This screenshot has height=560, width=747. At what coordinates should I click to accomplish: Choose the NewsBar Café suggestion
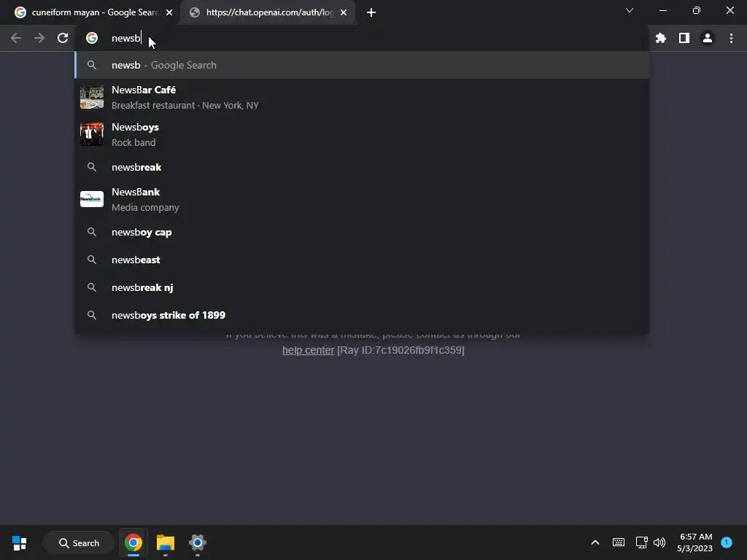(x=362, y=97)
